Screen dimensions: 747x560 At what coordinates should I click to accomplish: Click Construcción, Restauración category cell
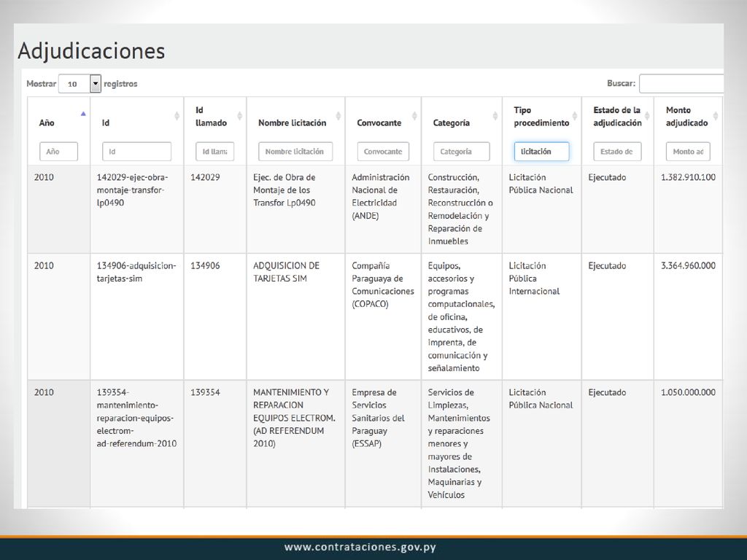click(x=460, y=209)
